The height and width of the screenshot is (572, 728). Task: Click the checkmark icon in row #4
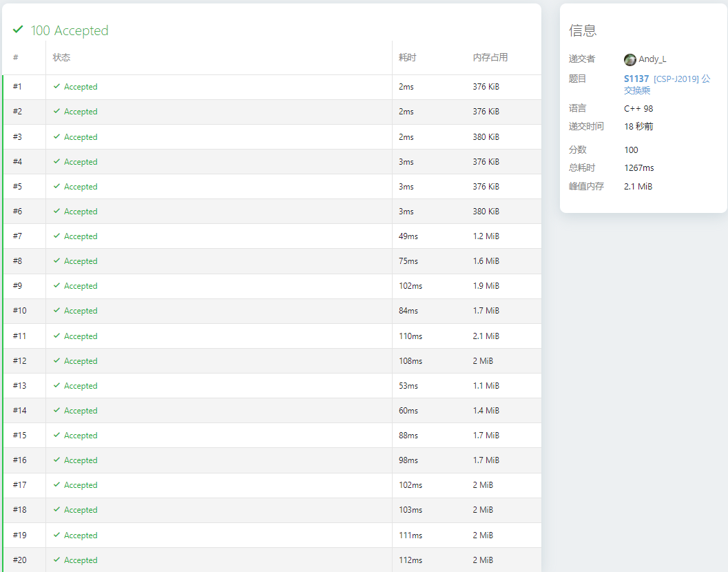click(x=56, y=161)
